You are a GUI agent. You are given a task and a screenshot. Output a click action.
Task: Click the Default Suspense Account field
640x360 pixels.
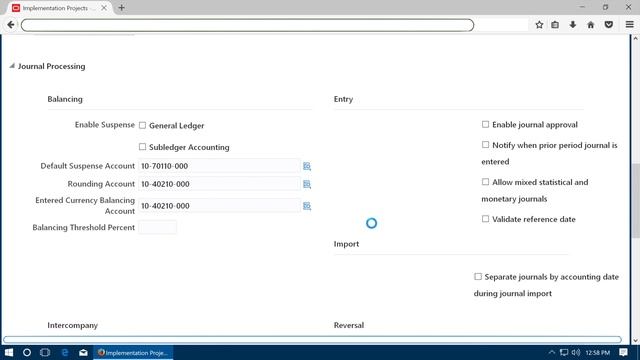click(219, 166)
